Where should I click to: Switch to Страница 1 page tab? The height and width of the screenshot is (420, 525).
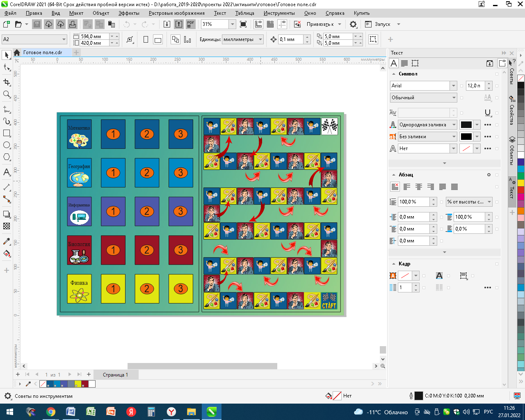(x=115, y=374)
